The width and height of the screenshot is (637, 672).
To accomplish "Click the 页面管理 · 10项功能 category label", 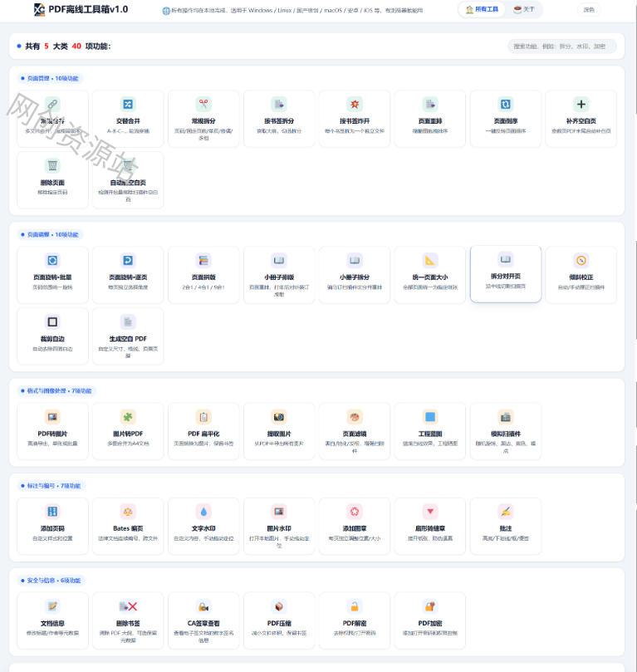I will [50, 78].
